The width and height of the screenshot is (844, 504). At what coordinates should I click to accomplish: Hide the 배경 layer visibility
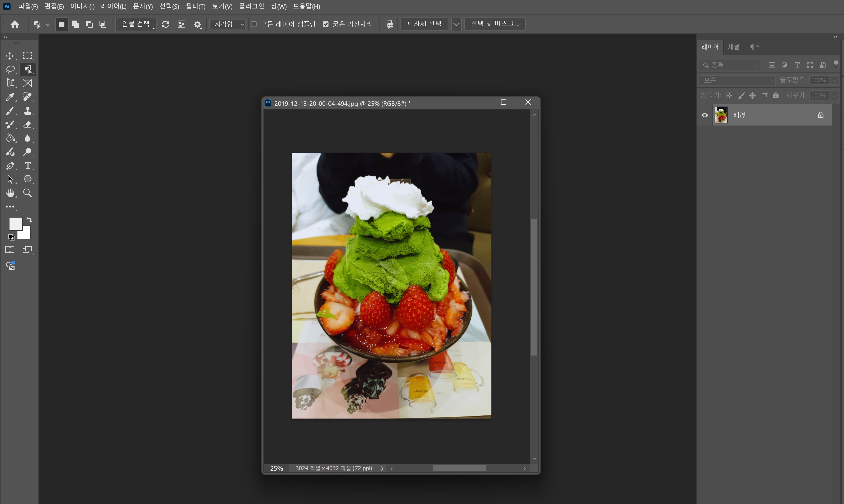pos(705,115)
